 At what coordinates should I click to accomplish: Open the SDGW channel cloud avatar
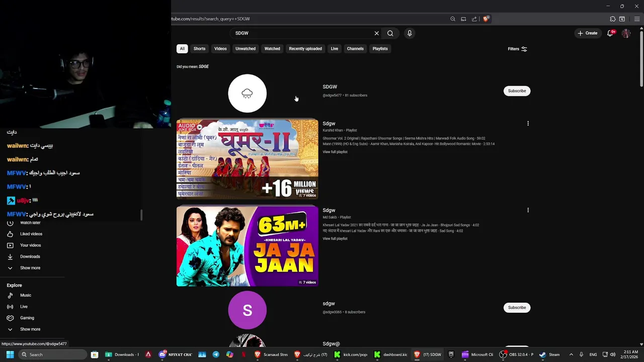click(x=247, y=94)
